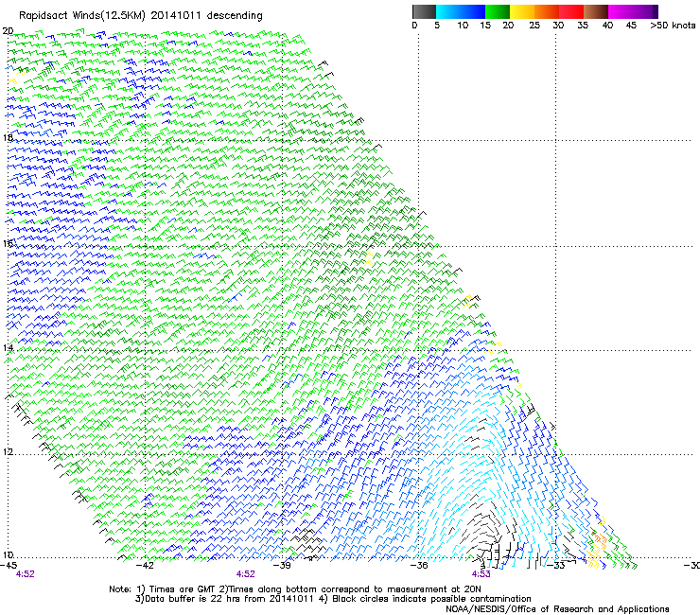
Task: Click the green 15-20 knots legend swatch
Action: click(x=498, y=11)
